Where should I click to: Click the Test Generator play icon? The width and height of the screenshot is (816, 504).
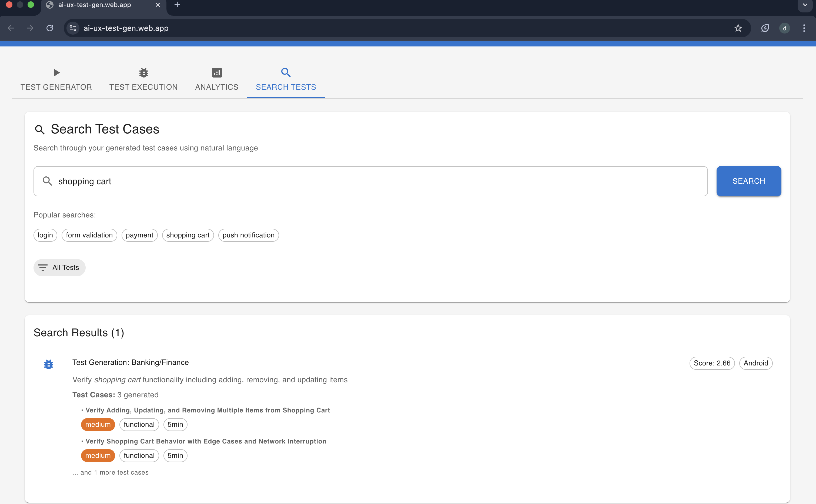click(x=56, y=72)
